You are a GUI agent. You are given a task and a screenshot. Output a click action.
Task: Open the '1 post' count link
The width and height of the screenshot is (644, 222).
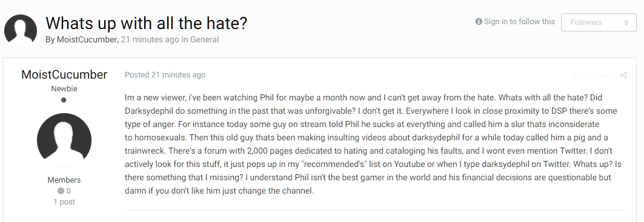click(x=64, y=201)
